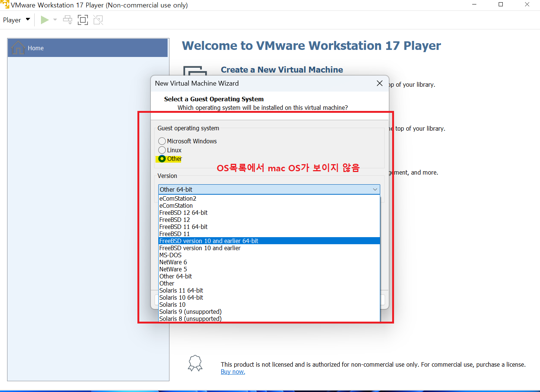Choose NetWare 6 in version list
This screenshot has height=392, width=540.
(269, 262)
